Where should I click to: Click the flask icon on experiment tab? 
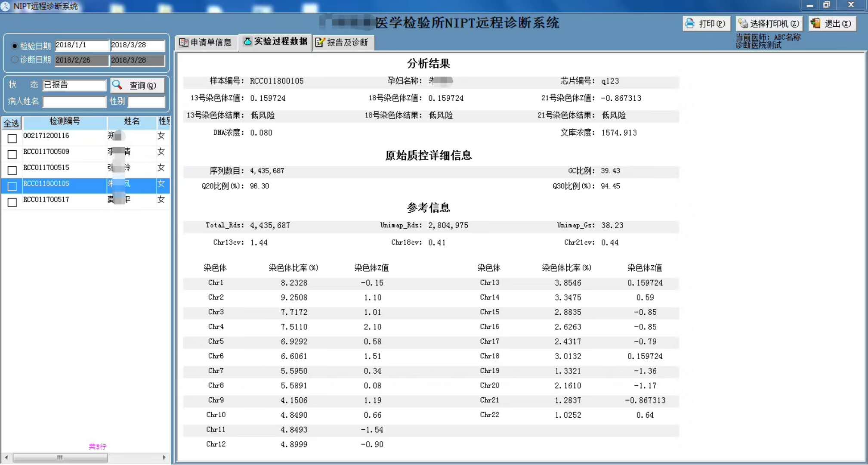(x=247, y=41)
